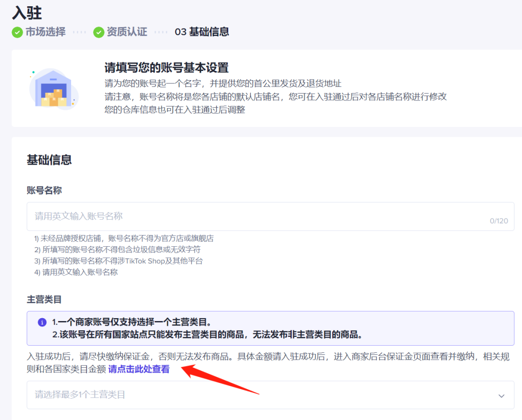This screenshot has width=522, height=420.
Task: Select the 03 基础信息 step
Action: coord(202,32)
